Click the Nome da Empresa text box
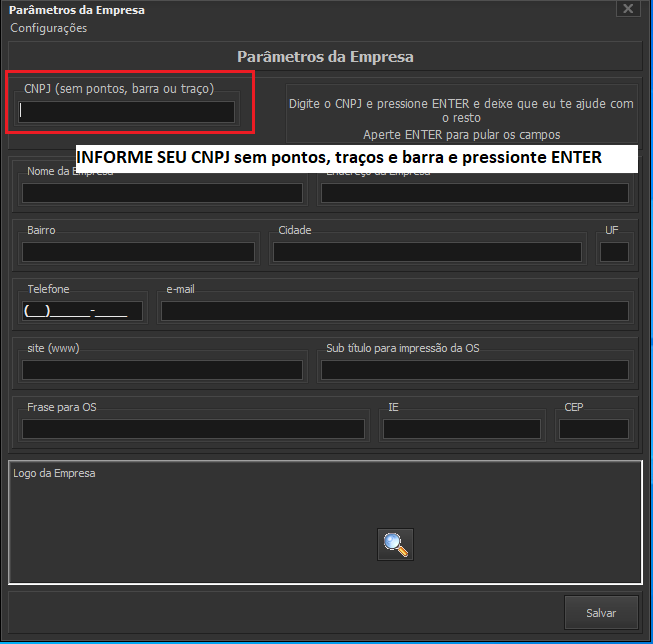The width and height of the screenshot is (653, 644). [x=162, y=193]
